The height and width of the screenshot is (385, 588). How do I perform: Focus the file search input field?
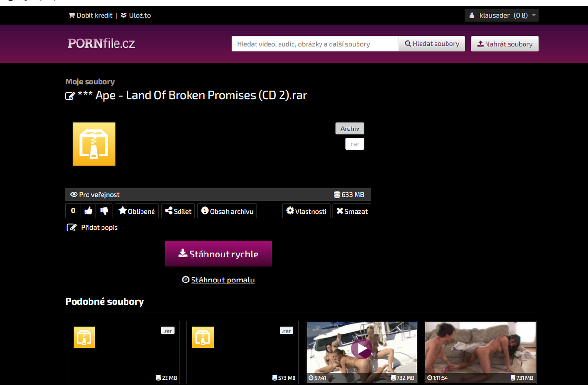point(315,44)
